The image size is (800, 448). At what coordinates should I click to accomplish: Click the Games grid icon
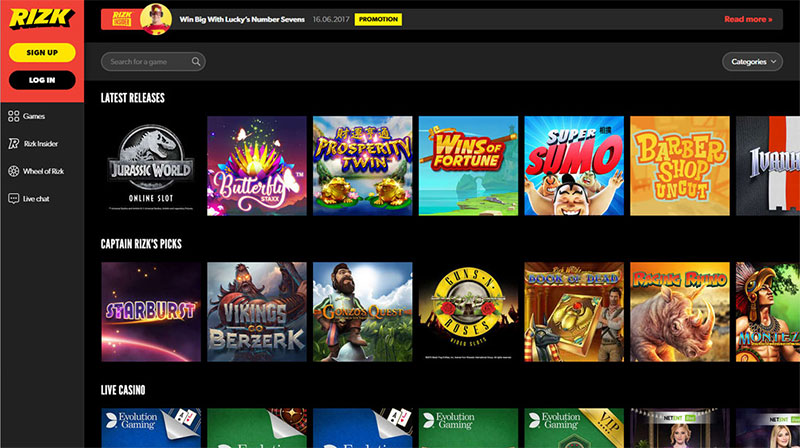14,116
